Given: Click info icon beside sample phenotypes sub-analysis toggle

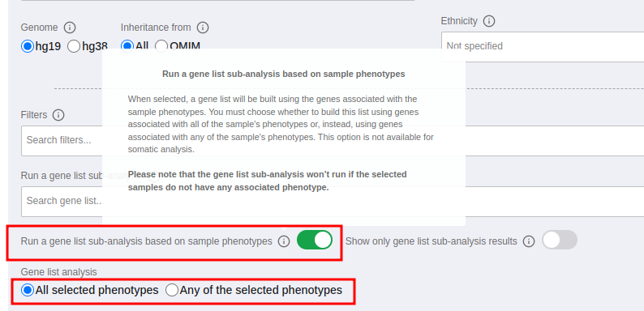Looking at the screenshot, I should pyautogui.click(x=284, y=241).
